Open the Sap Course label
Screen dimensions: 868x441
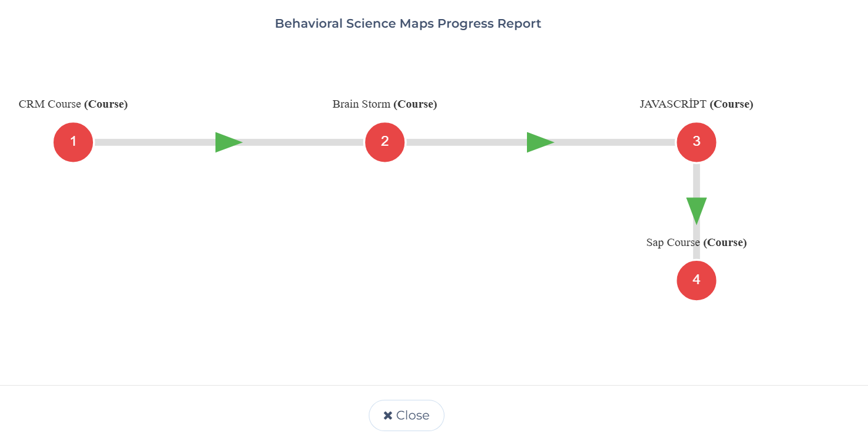click(696, 242)
